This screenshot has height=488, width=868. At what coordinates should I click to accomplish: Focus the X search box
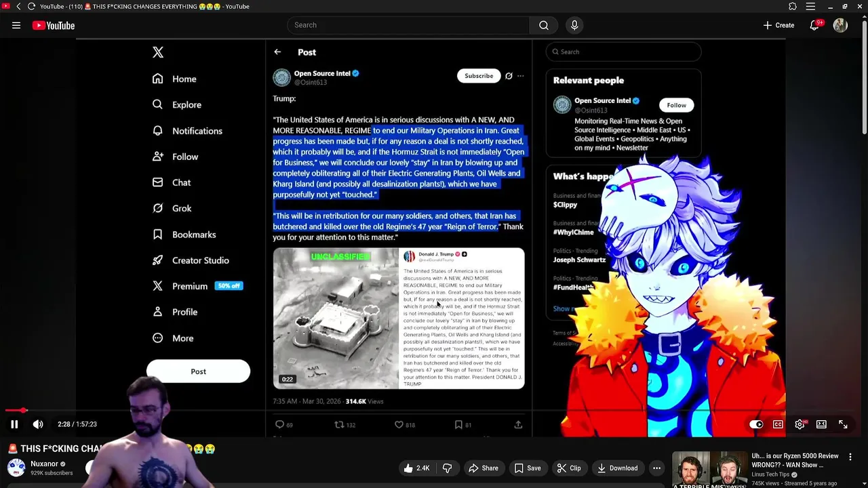pos(624,52)
